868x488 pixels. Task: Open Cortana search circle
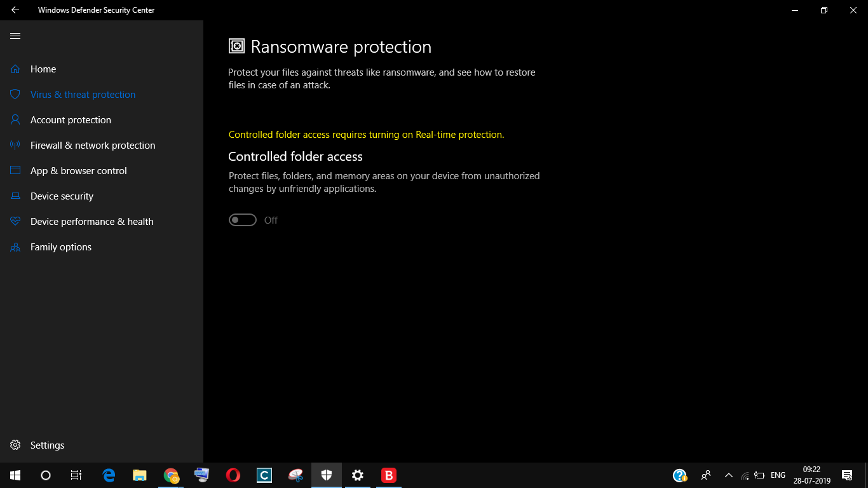[46, 475]
